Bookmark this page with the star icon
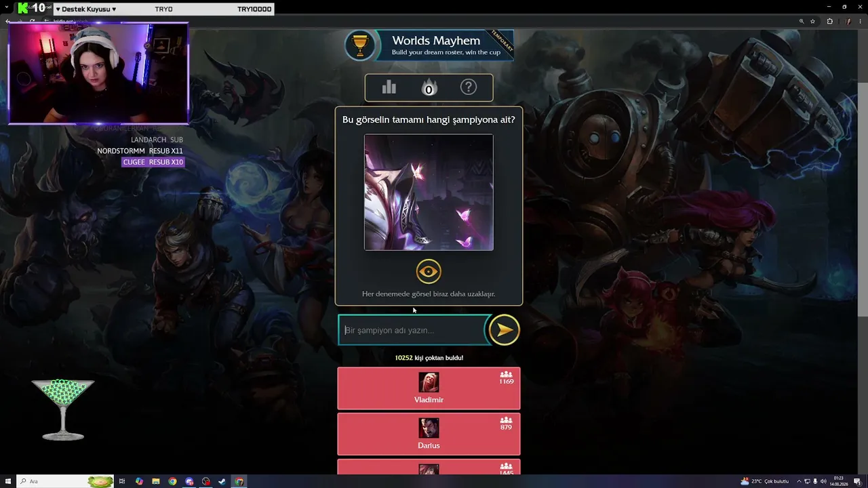The height and width of the screenshot is (488, 868). click(812, 22)
